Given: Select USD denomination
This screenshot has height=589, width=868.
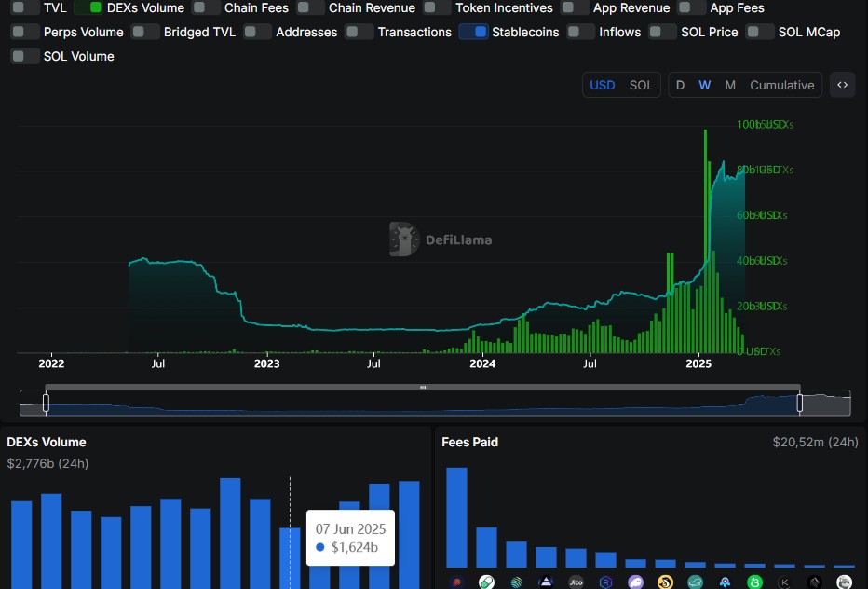Looking at the screenshot, I should [x=603, y=85].
